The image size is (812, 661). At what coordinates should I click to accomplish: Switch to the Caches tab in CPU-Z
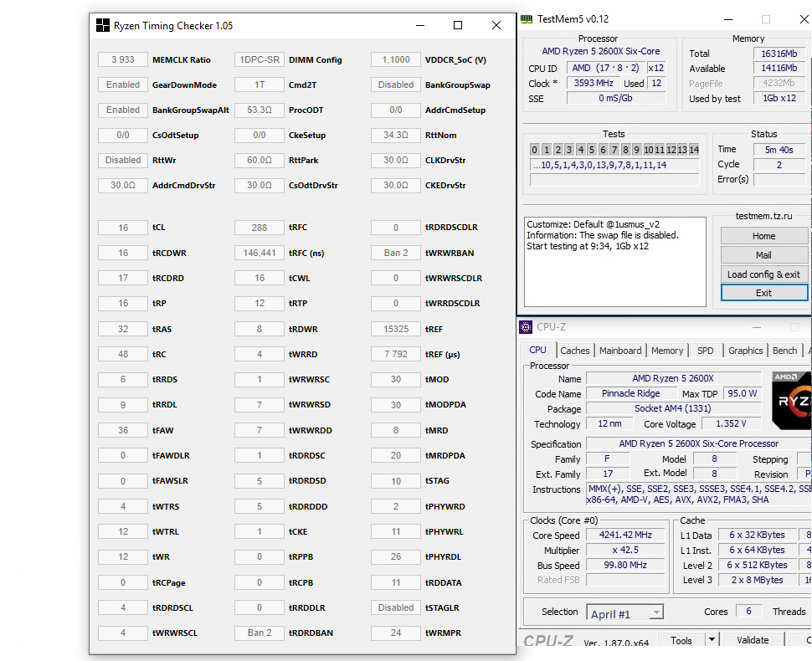575,351
